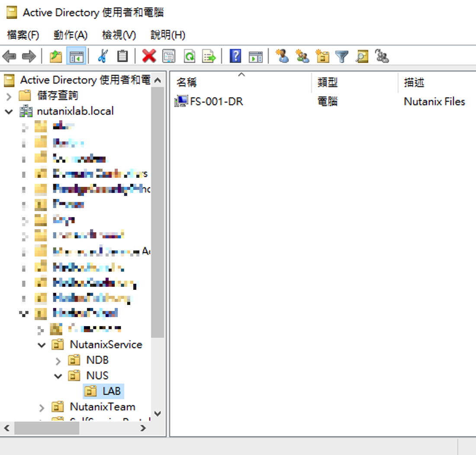476x455 pixels.
Task: Open Properties from the toolbar
Action: (169, 56)
